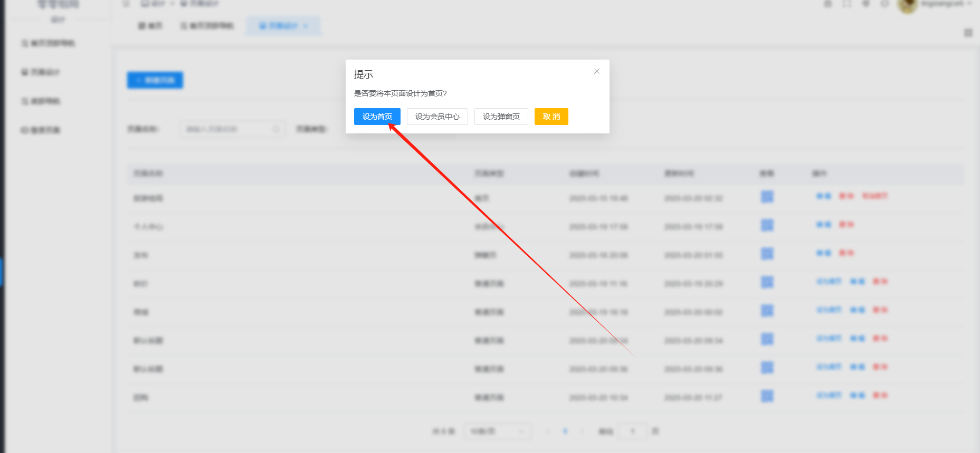
Task: Click QR code icon for row created 2025-03-19 17:38
Action: (767, 225)
